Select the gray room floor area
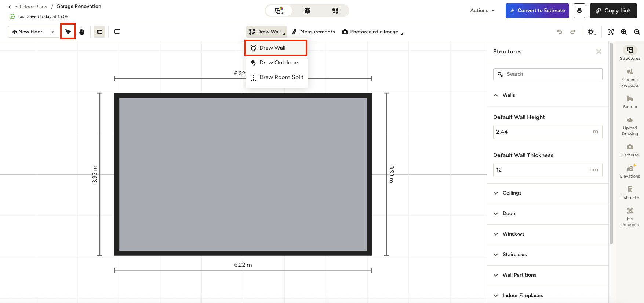The image size is (644, 303). 243,174
